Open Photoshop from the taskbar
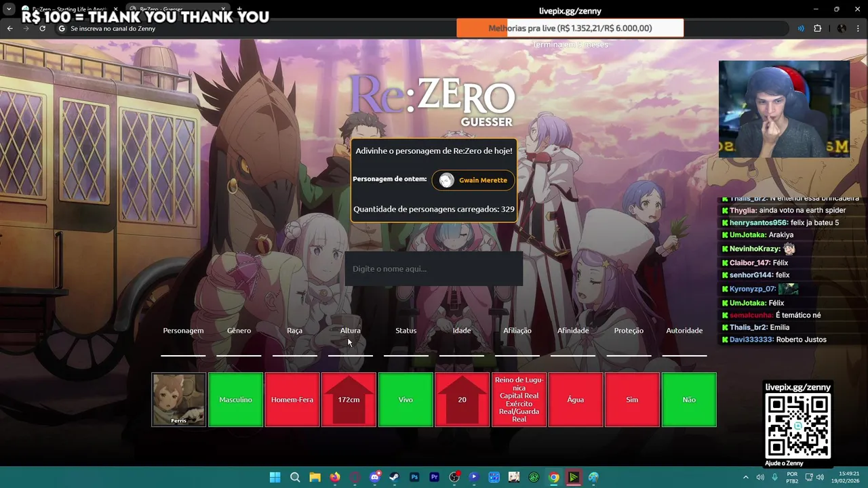868x488 pixels. pos(414,477)
